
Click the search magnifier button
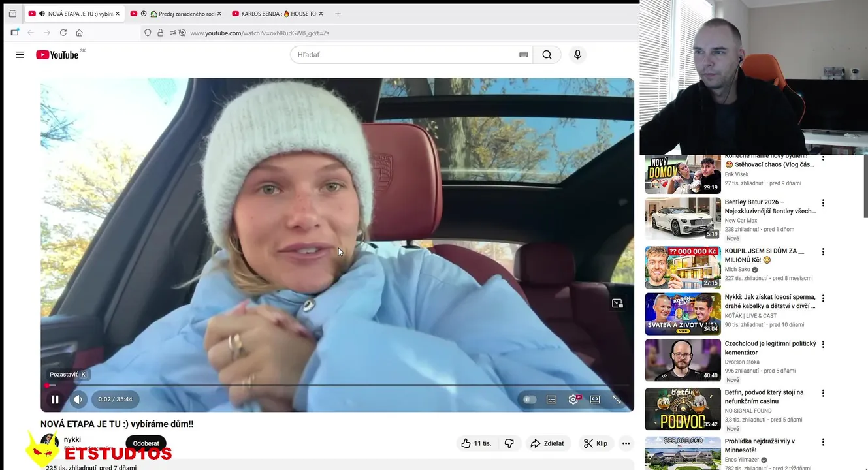tap(547, 55)
